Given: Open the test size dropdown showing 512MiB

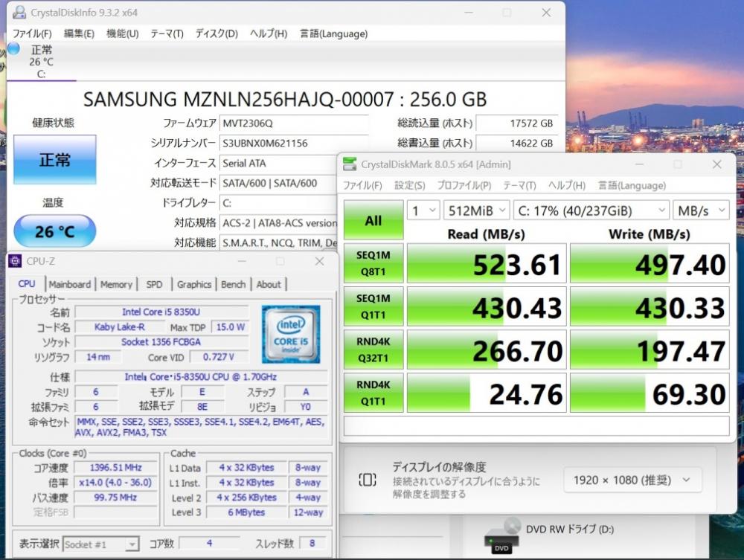Looking at the screenshot, I should [x=477, y=210].
